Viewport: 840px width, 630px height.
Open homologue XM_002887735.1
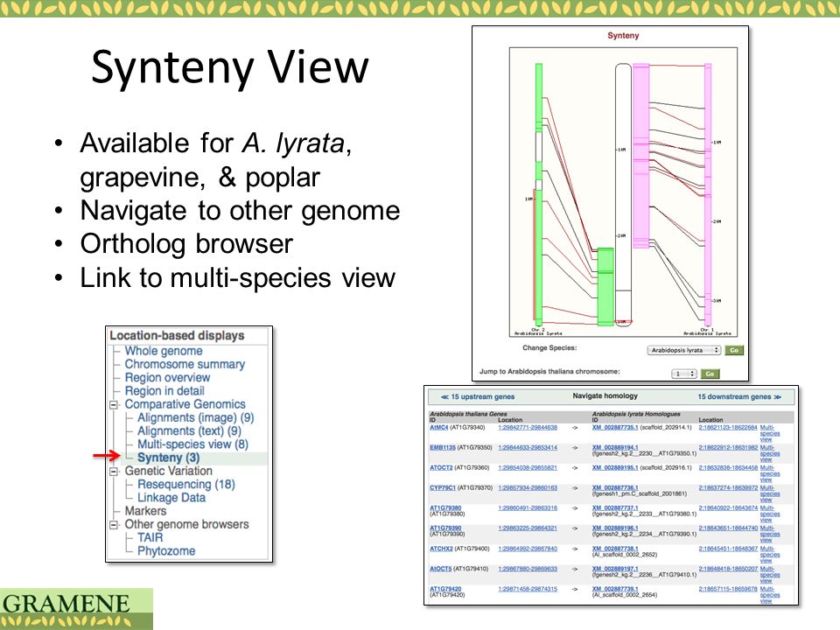point(615,428)
